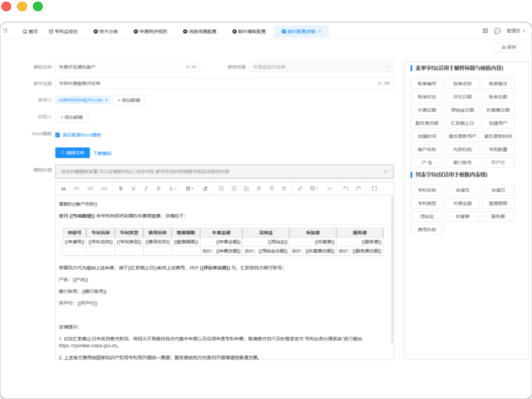Click the italic icon in editor

click(x=146, y=189)
